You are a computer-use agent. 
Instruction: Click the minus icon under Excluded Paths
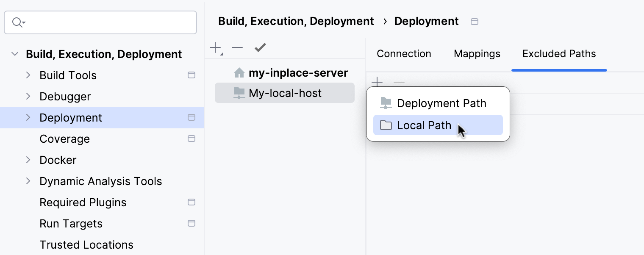pyautogui.click(x=399, y=82)
